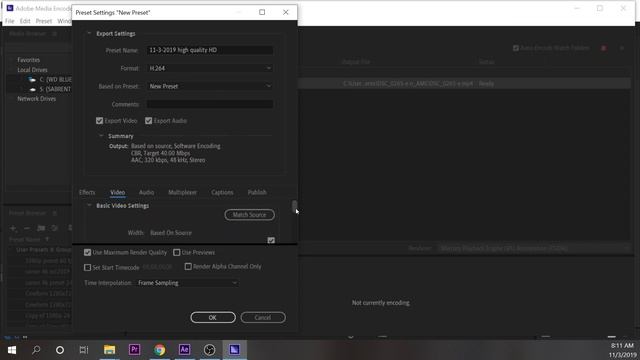This screenshot has width=640, height=360.
Task: Switch to the Effects tab
Action: [x=87, y=192]
